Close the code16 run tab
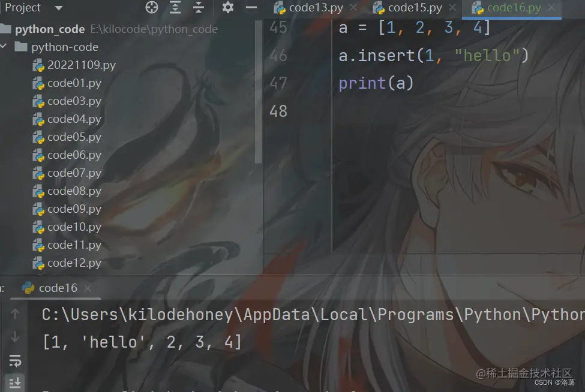The height and width of the screenshot is (392, 585). coord(88,288)
